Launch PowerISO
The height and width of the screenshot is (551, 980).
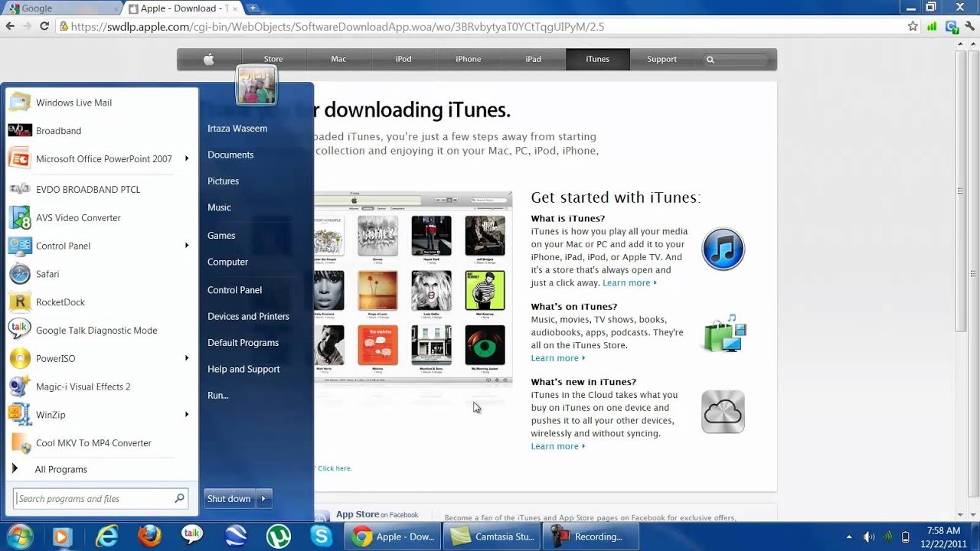tap(55, 359)
